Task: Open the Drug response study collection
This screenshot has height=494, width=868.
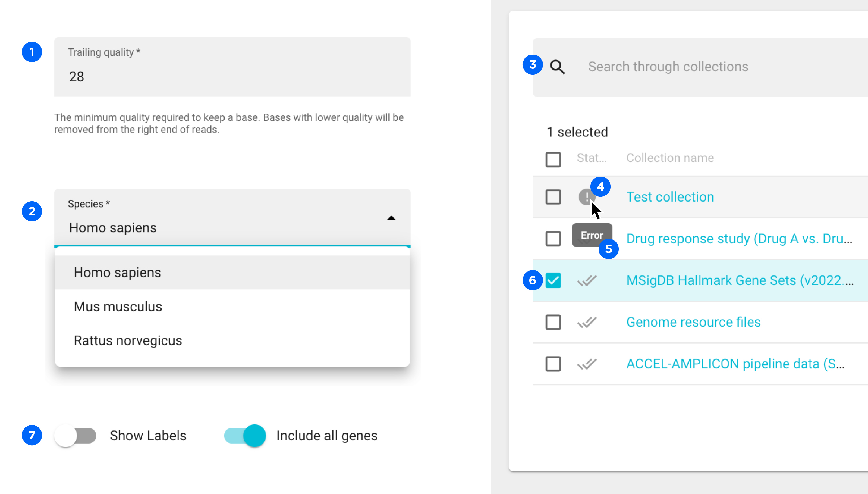Action: click(739, 239)
